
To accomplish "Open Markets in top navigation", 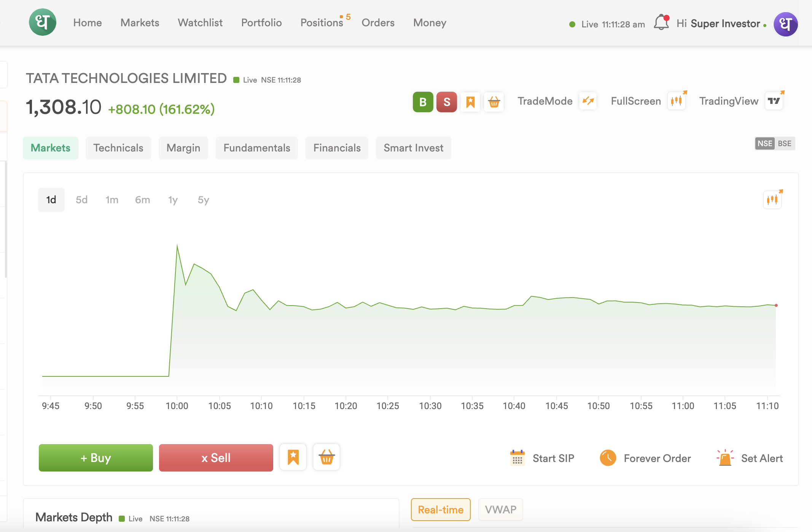I will click(140, 23).
